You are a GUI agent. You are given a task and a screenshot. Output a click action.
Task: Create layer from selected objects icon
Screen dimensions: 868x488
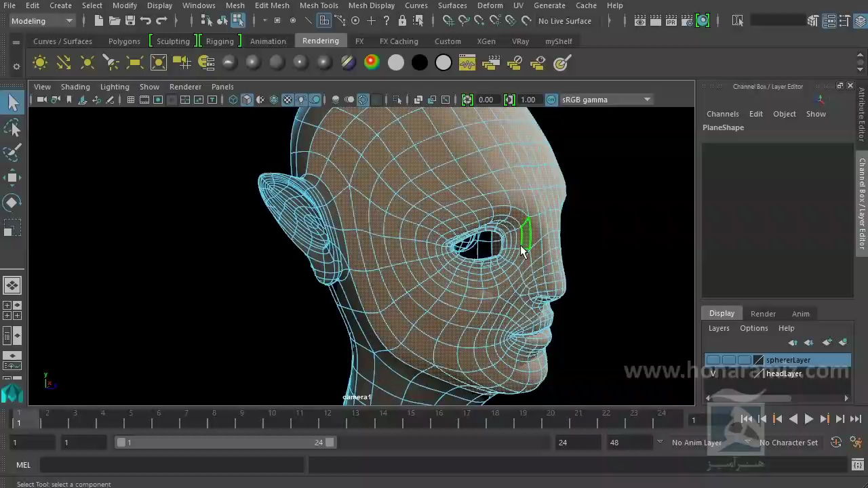pos(843,343)
